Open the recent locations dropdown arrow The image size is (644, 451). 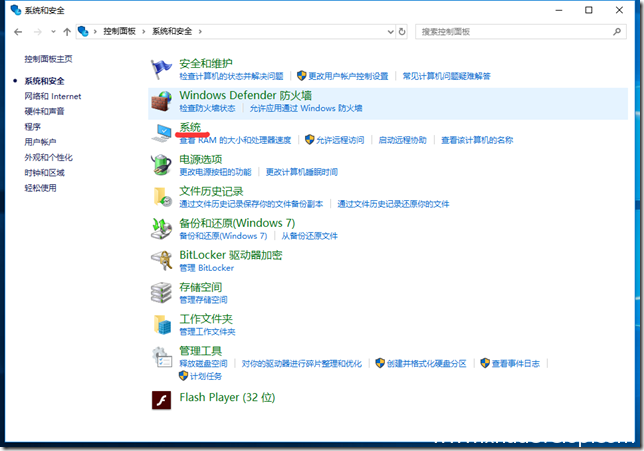tap(52, 32)
